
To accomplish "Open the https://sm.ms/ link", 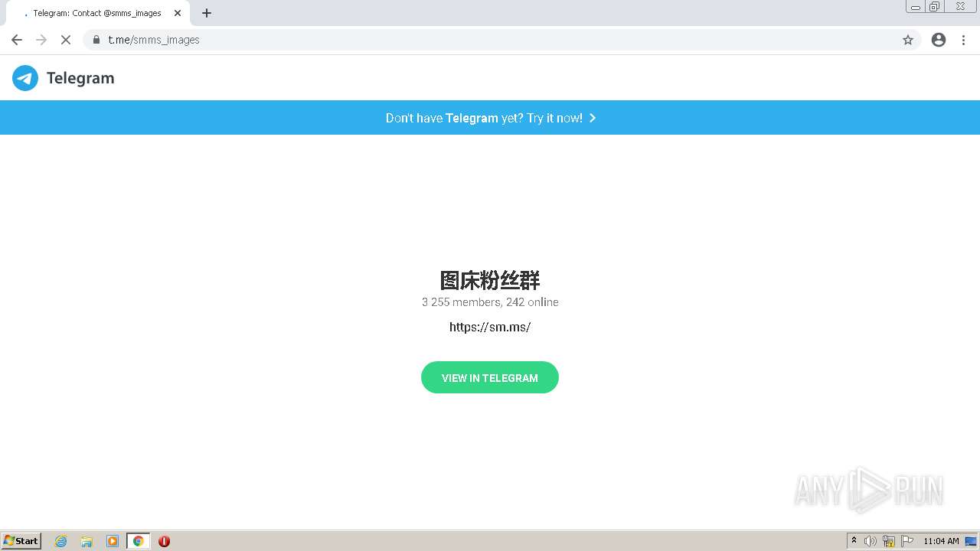I will [490, 327].
